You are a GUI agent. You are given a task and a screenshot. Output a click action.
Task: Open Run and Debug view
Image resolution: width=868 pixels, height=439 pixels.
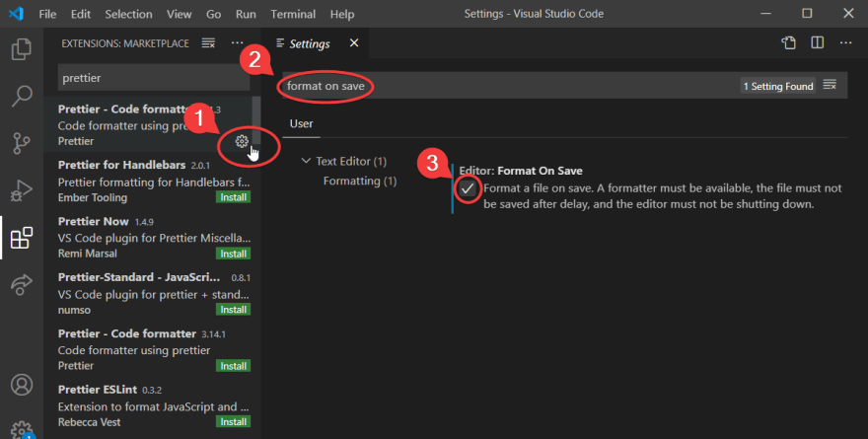[21, 190]
